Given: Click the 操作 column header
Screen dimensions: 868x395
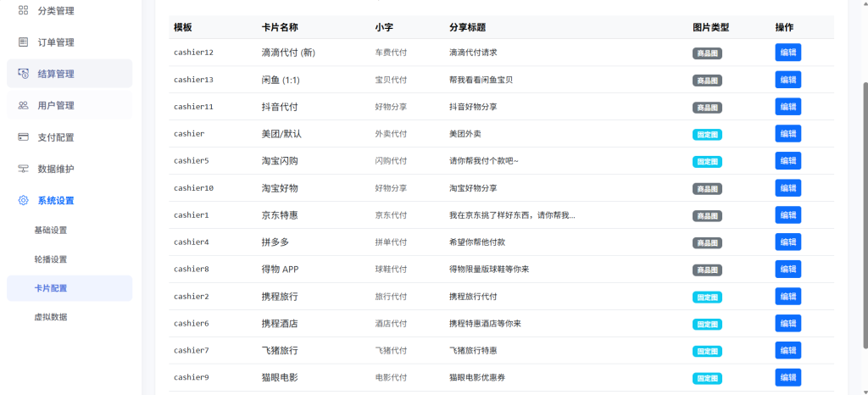Looking at the screenshot, I should point(784,27).
